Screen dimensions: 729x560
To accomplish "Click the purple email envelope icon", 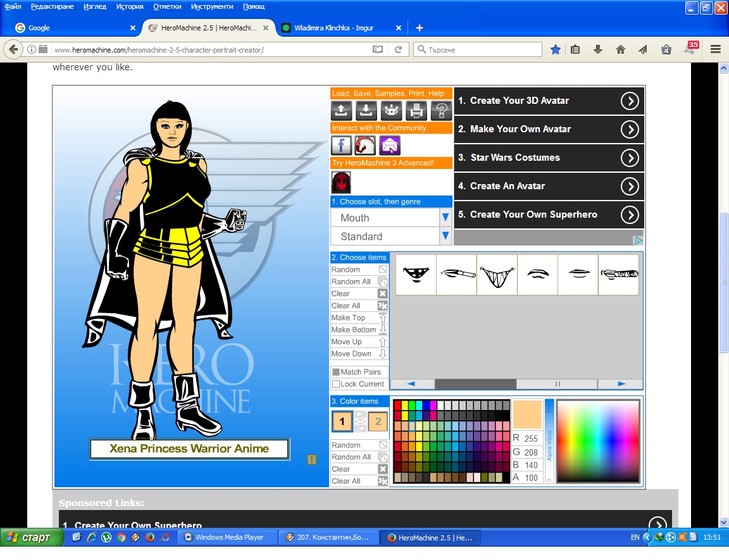I will (390, 146).
